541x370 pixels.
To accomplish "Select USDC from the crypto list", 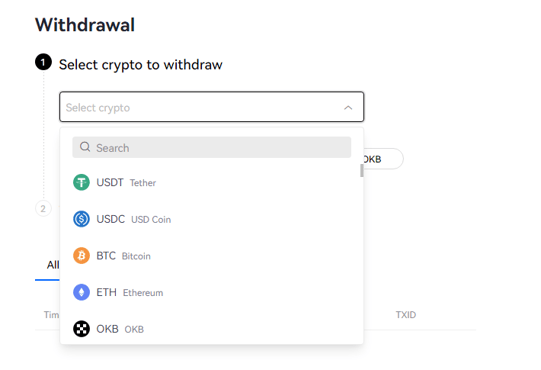I will tap(212, 219).
